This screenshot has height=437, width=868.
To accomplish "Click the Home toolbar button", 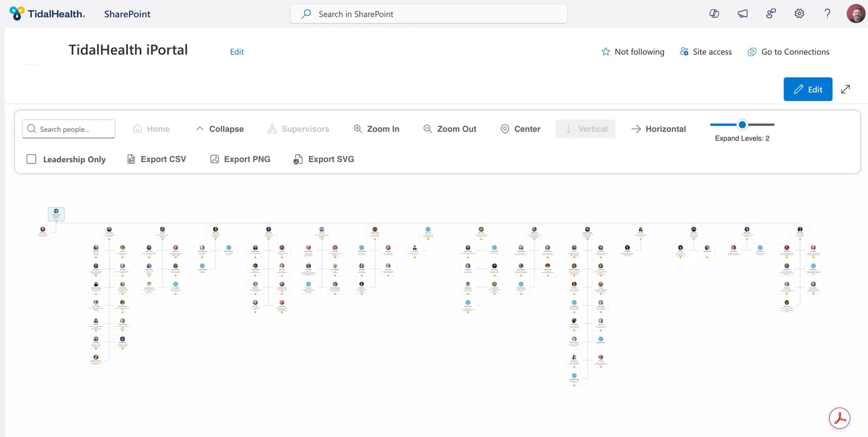I will (x=151, y=129).
